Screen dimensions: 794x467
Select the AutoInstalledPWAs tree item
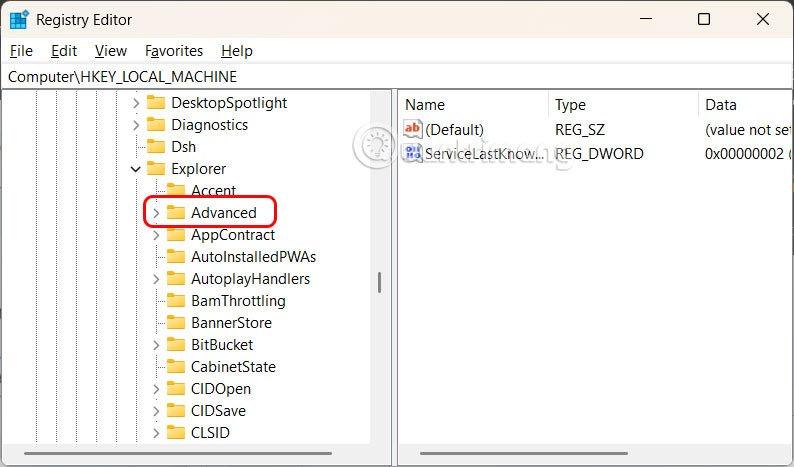[253, 257]
